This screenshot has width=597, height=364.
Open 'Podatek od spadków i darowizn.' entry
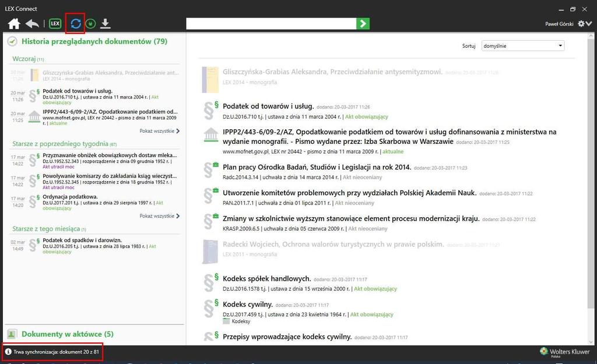(x=82, y=241)
